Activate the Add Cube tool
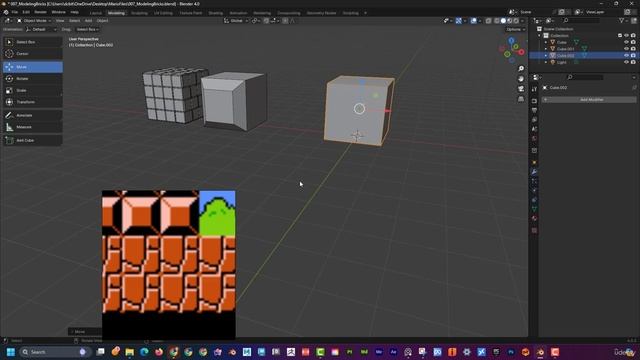640x360 pixels. tap(33, 140)
